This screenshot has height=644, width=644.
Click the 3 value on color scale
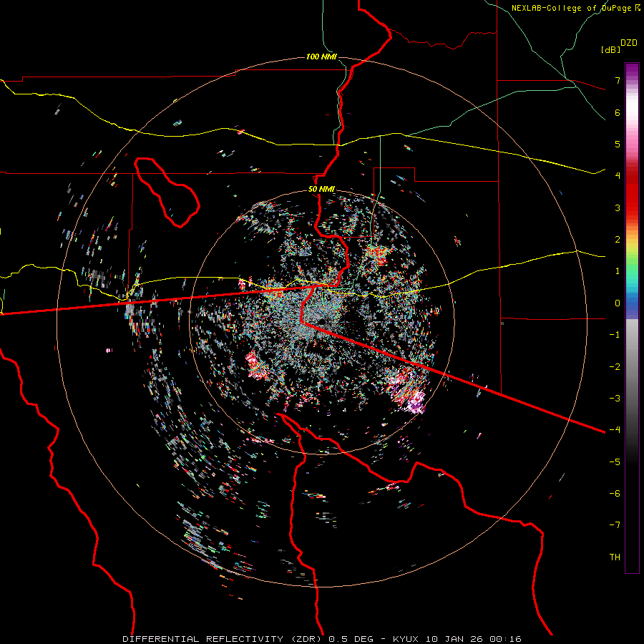618,208
